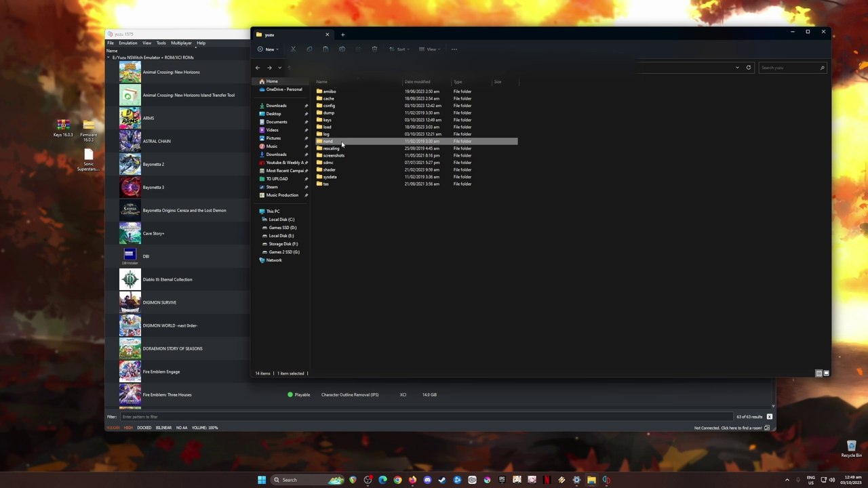Sort by Date modified column header
Image resolution: width=868 pixels, height=488 pixels.
417,82
